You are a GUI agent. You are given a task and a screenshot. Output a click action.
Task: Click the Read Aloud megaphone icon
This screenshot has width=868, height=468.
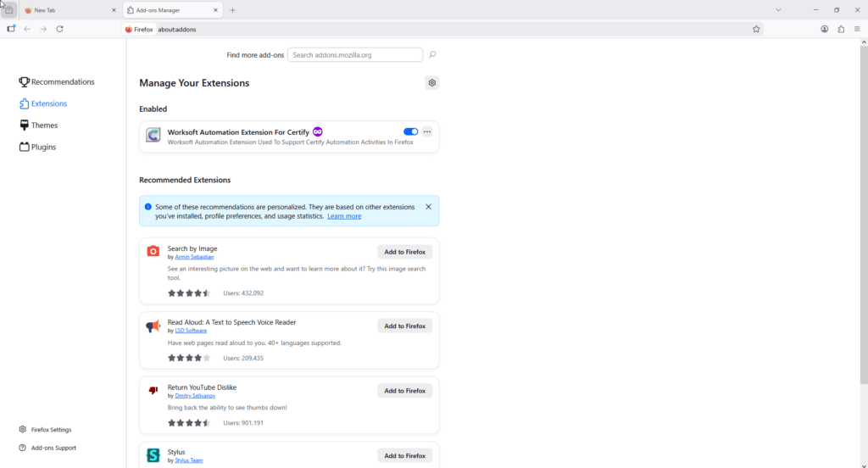click(x=153, y=326)
